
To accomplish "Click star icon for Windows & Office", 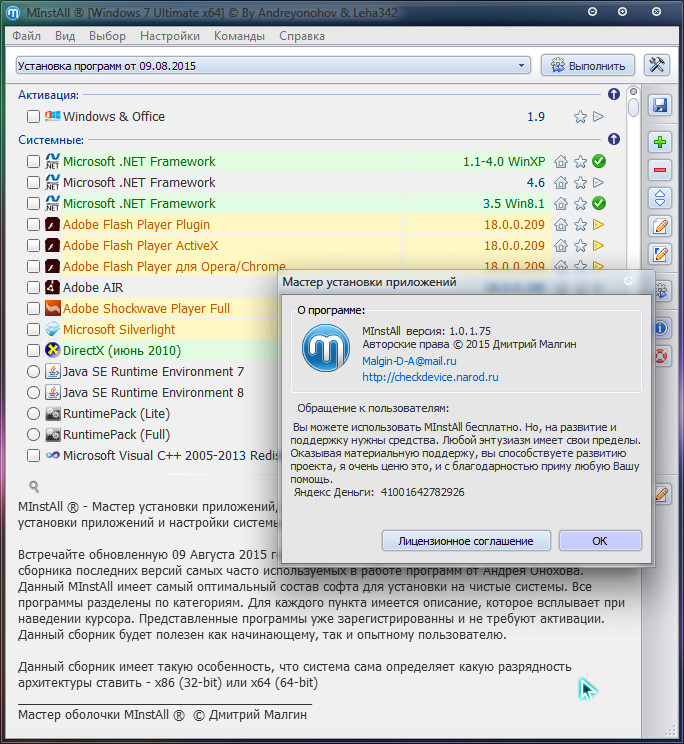I will click(580, 117).
